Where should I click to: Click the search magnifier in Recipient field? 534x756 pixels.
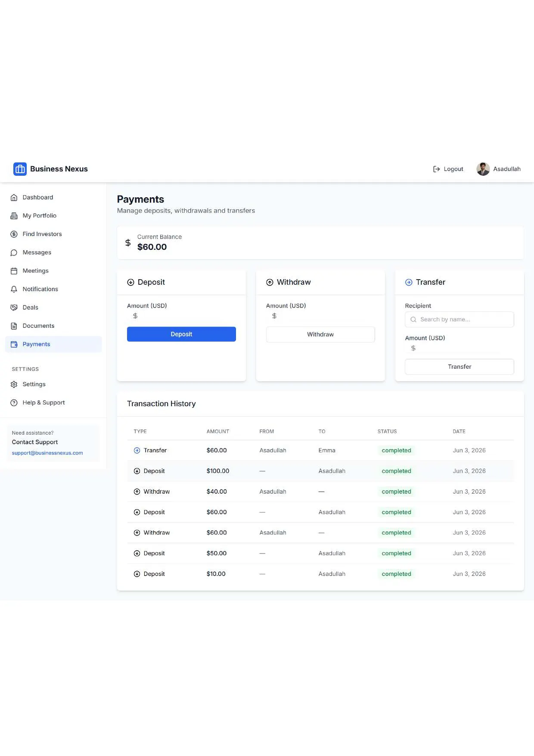tap(413, 319)
